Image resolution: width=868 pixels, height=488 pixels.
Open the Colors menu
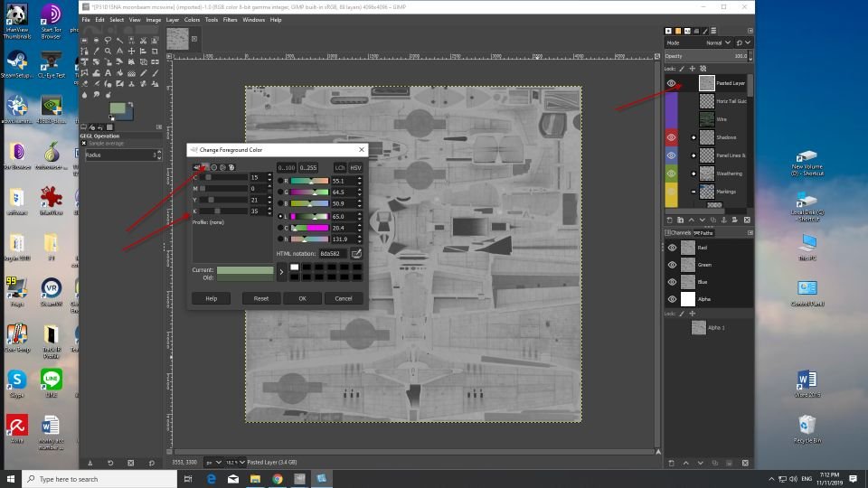(x=192, y=19)
